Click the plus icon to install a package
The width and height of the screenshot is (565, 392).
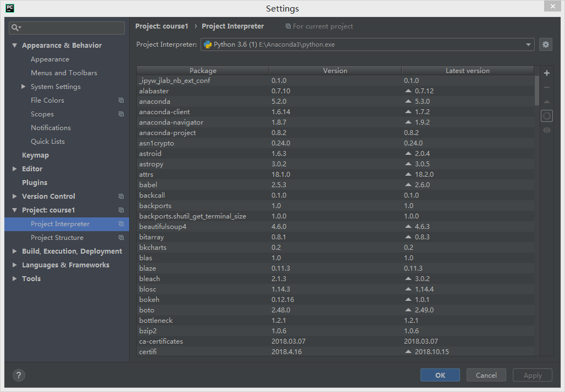547,73
